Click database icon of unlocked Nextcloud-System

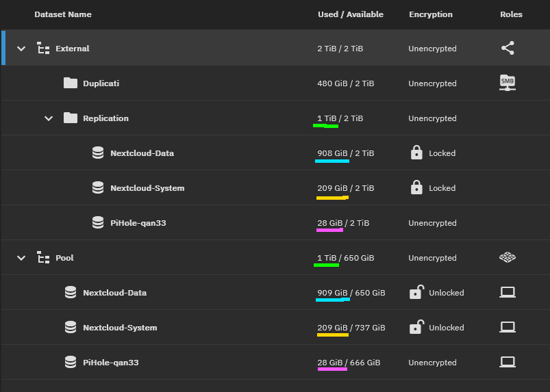pos(71,327)
